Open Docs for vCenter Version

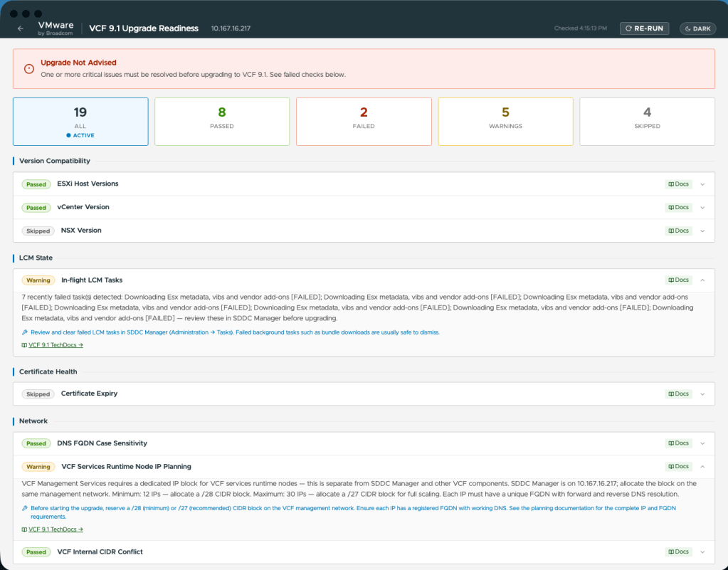coord(678,208)
